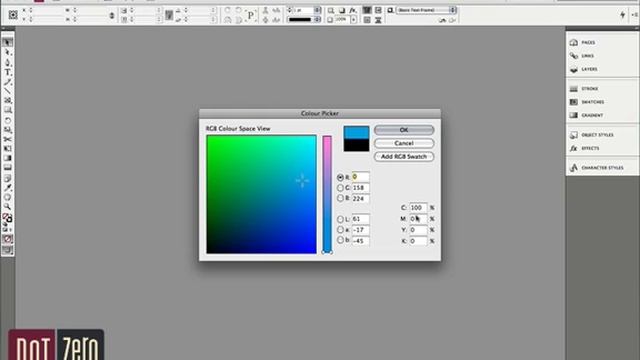Click the Apply None button in the toolbox
The width and height of the screenshot is (640, 360).
pyautogui.click(x=7, y=239)
